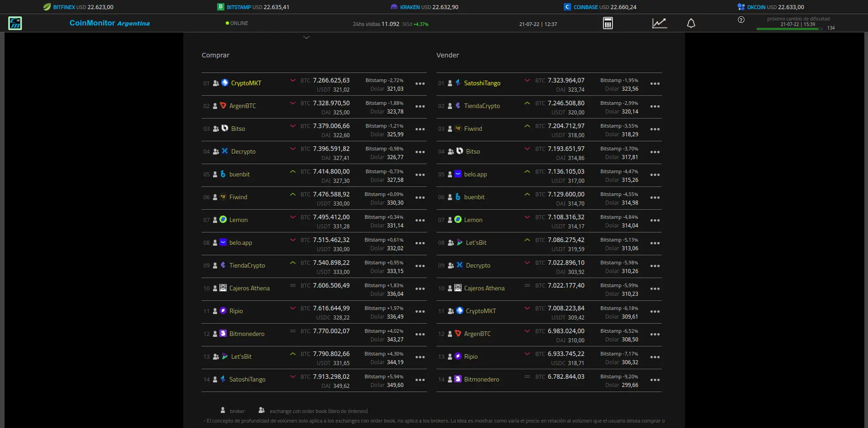
Task: Click ArgenBTC logo in Comprar list
Action: [223, 105]
